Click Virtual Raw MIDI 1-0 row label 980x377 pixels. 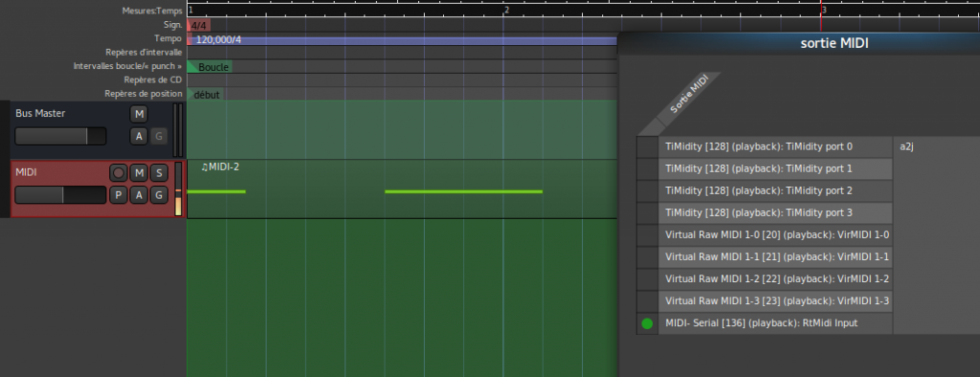click(775, 235)
